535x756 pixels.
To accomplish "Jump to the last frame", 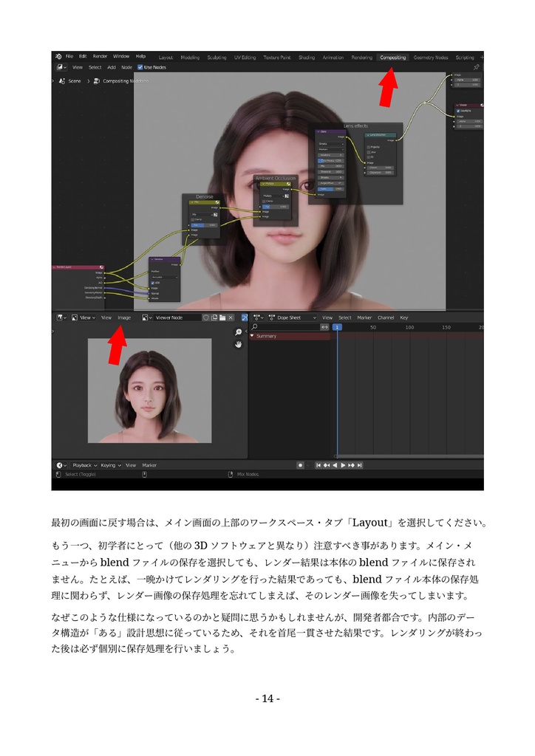I will (359, 465).
